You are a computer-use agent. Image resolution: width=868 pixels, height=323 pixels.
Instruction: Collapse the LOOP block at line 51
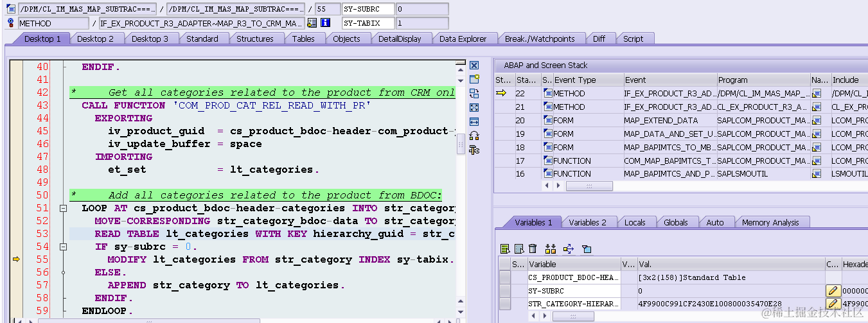[64, 208]
